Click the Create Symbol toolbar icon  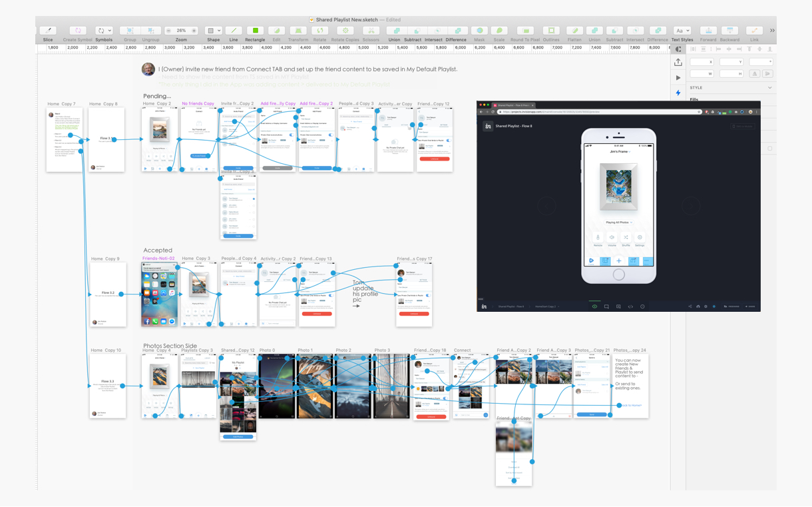[77, 31]
